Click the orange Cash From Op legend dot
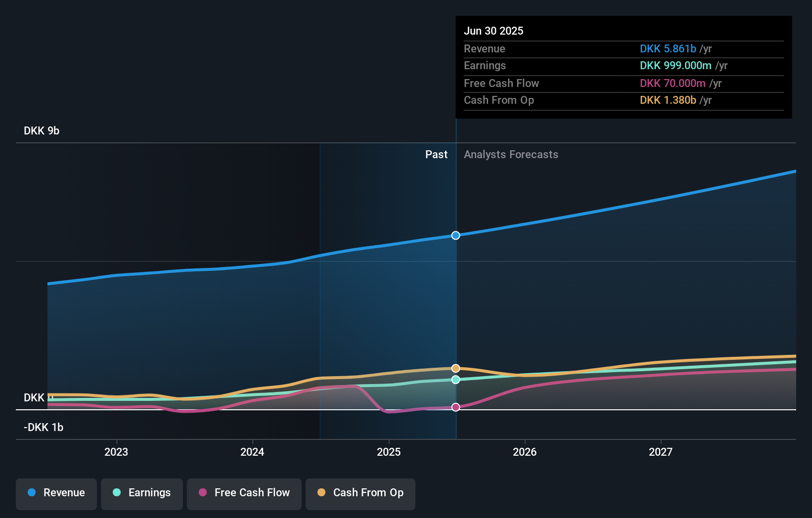This screenshot has width=812, height=518. 322,493
